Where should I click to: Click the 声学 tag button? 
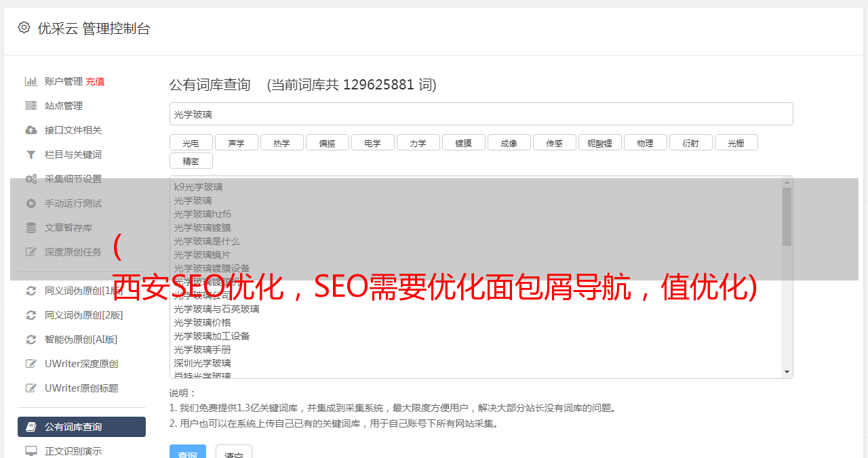click(x=236, y=142)
